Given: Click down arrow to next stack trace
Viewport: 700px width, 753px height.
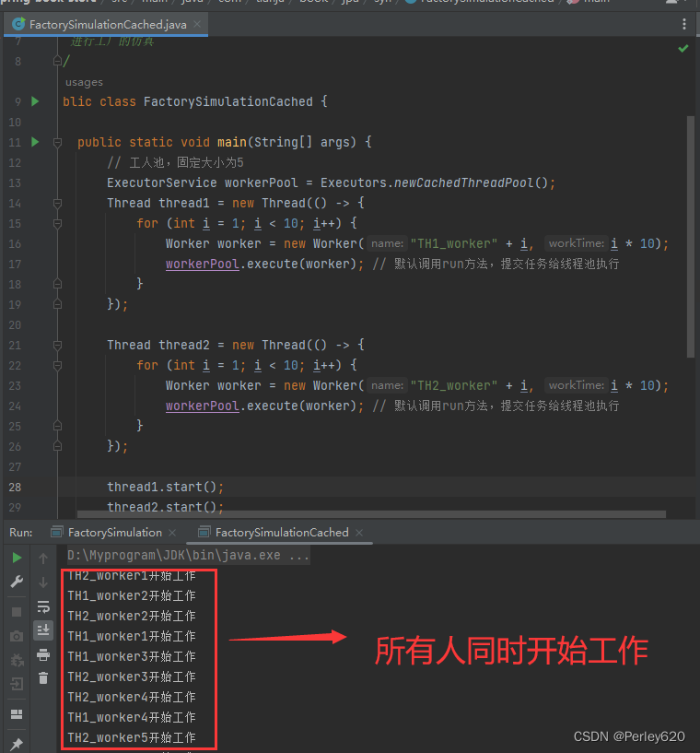Looking at the screenshot, I should [x=43, y=582].
